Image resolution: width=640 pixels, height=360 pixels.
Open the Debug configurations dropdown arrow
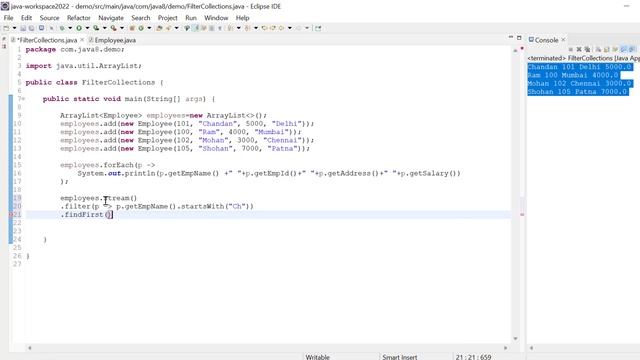point(70,28)
